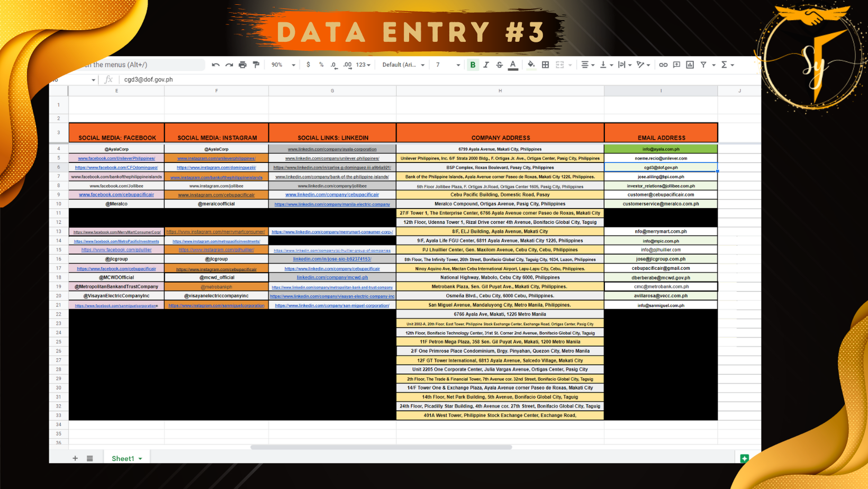Select the SOCIAL MEDIA: INSTAGRAM header cell
The width and height of the screenshot is (868, 489).
(216, 133)
